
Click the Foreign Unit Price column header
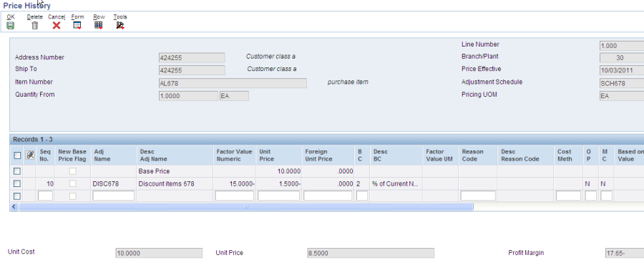pos(328,155)
